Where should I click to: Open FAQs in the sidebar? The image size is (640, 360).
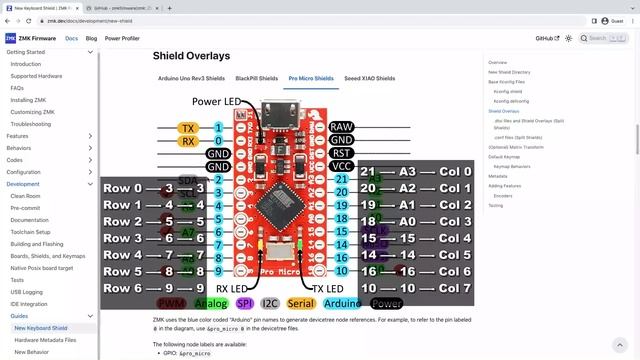click(x=17, y=88)
